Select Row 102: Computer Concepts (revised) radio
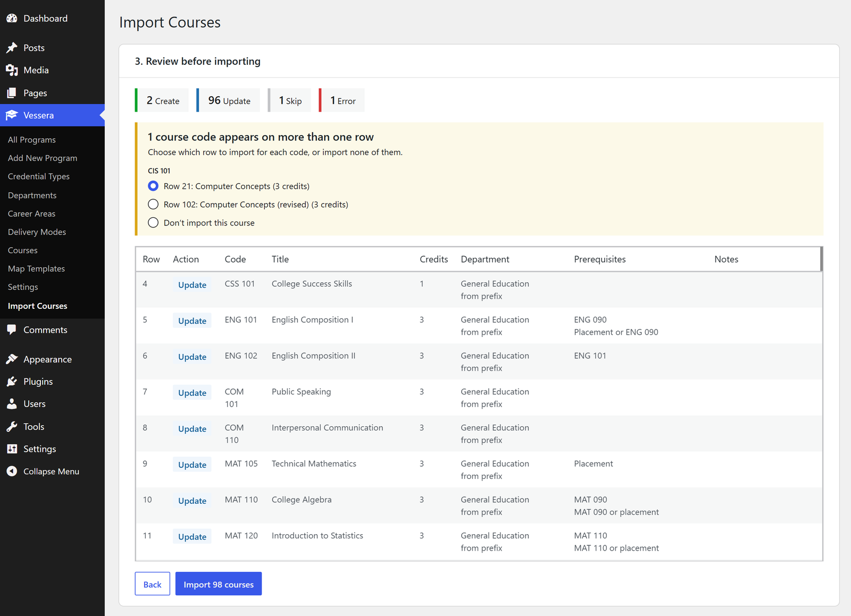The height and width of the screenshot is (616, 851). [153, 204]
